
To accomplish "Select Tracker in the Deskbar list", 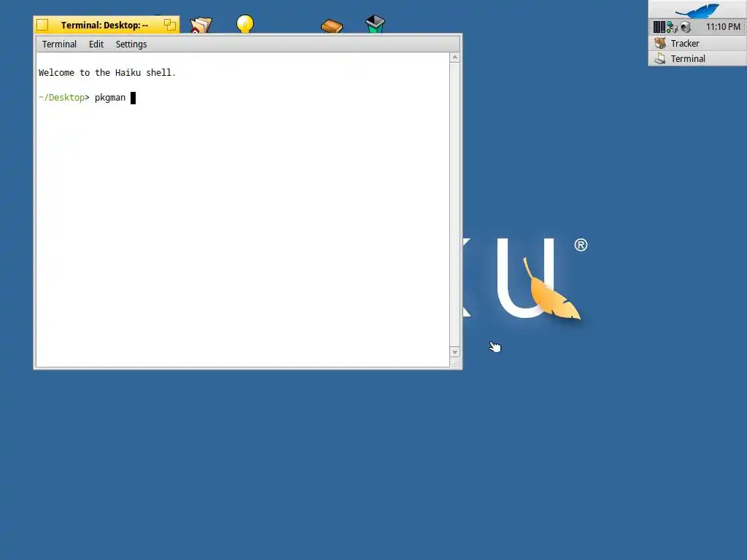I will [697, 43].
